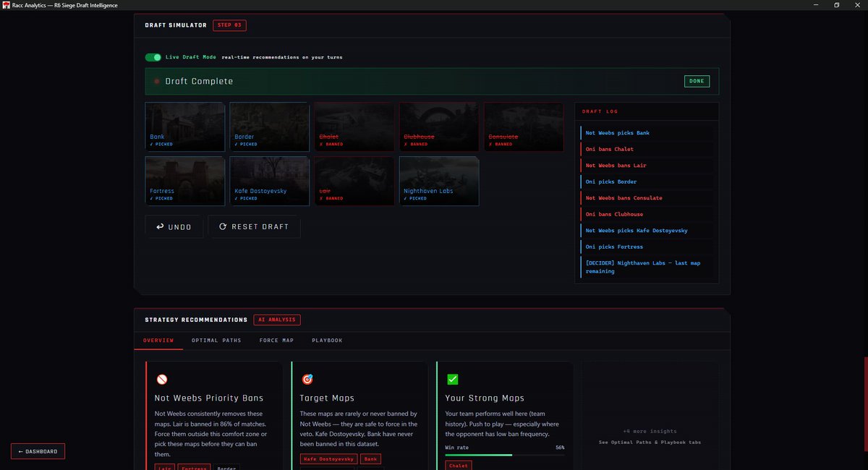Click log entry 'Oni picks Border'
The height and width of the screenshot is (470, 868).
[647, 181]
